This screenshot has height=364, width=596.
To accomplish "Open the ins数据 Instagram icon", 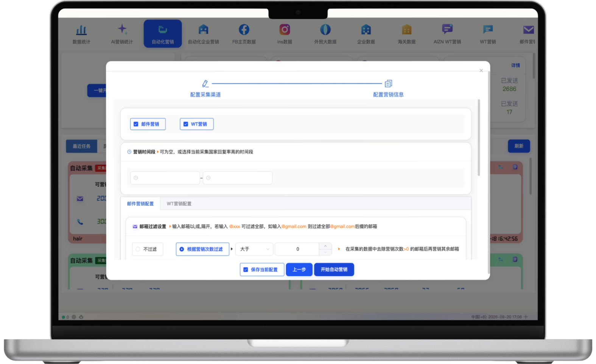I will click(x=285, y=30).
